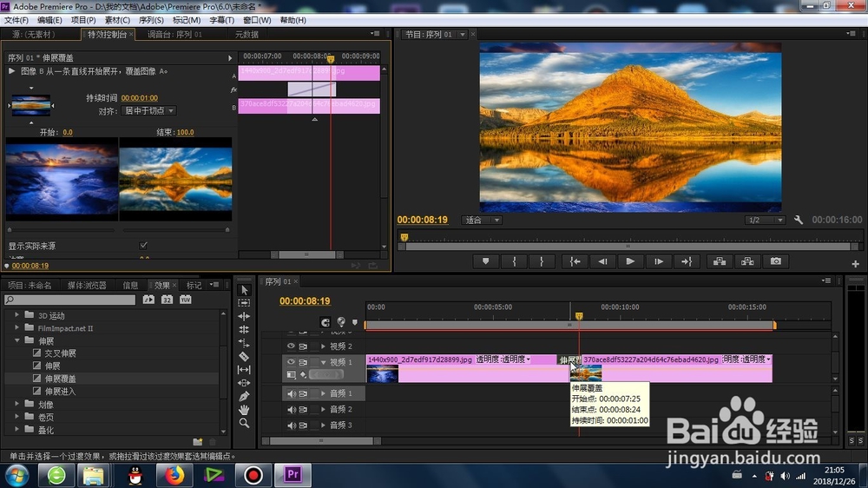Select the Hand tool
Screen dimensions: 868x488
[x=244, y=410]
